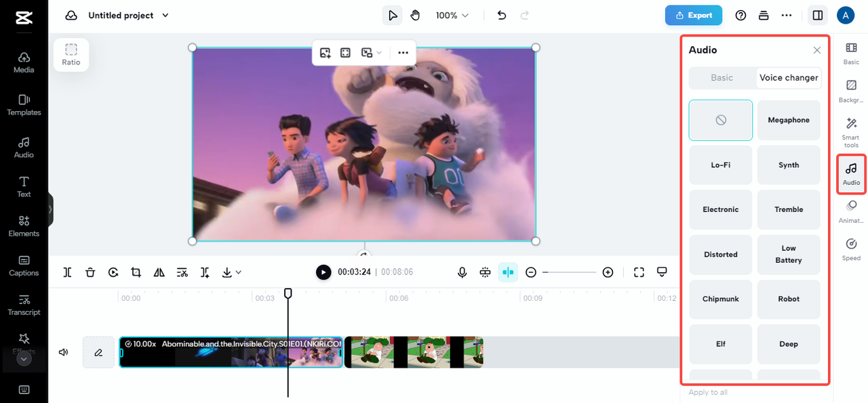Open the Basic tab in right sidebar

click(851, 54)
